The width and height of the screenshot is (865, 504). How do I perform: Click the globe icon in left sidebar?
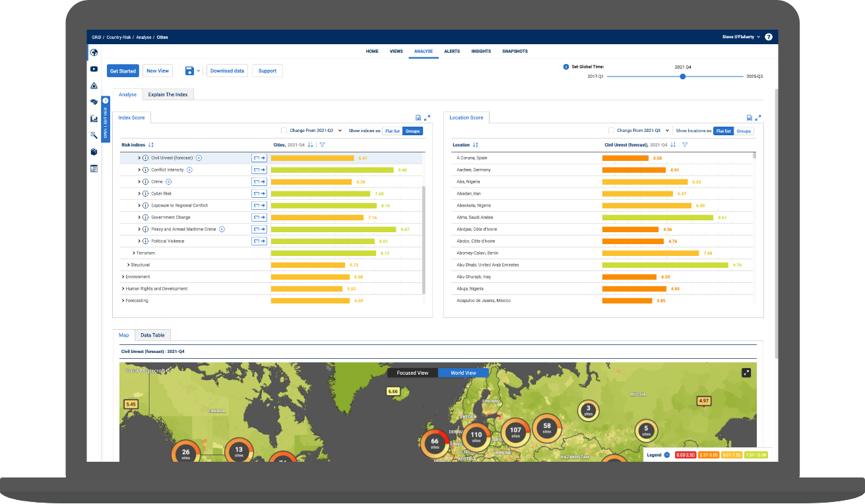[94, 53]
